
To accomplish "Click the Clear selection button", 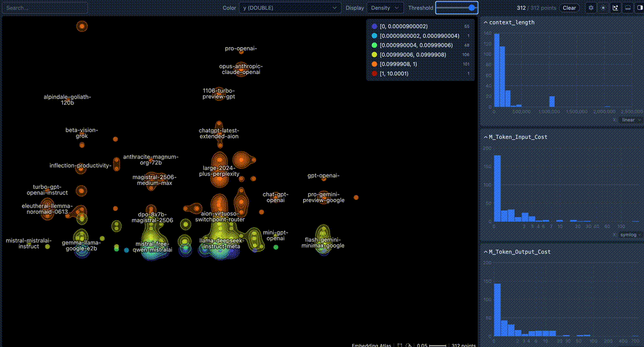I will [x=569, y=8].
